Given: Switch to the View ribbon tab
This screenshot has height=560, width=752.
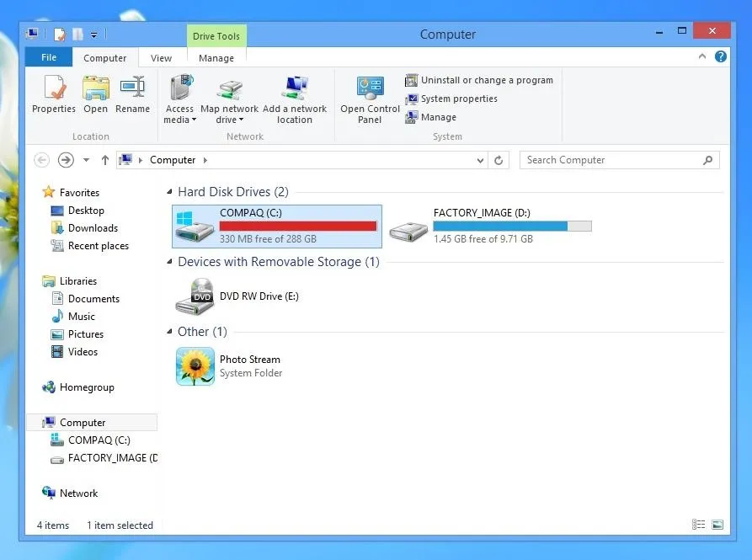Looking at the screenshot, I should click(161, 58).
